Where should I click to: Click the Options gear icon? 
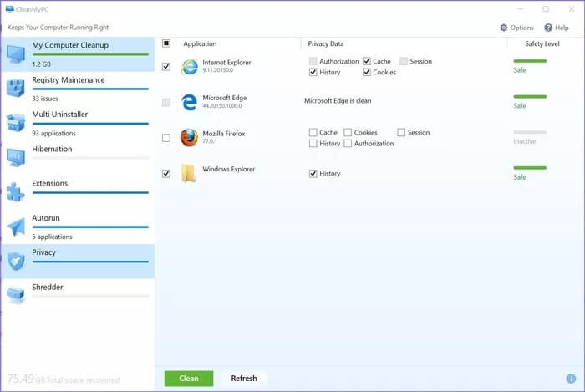[x=504, y=28]
